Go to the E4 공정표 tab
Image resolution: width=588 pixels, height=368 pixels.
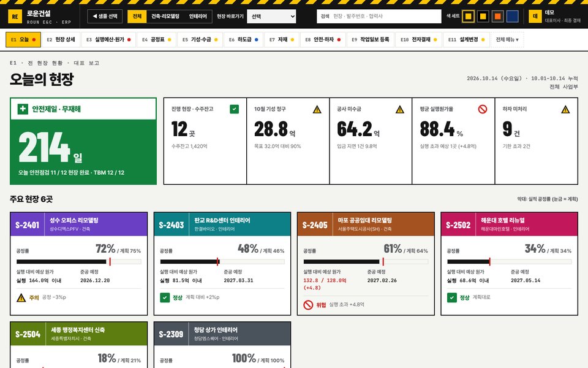(156, 39)
